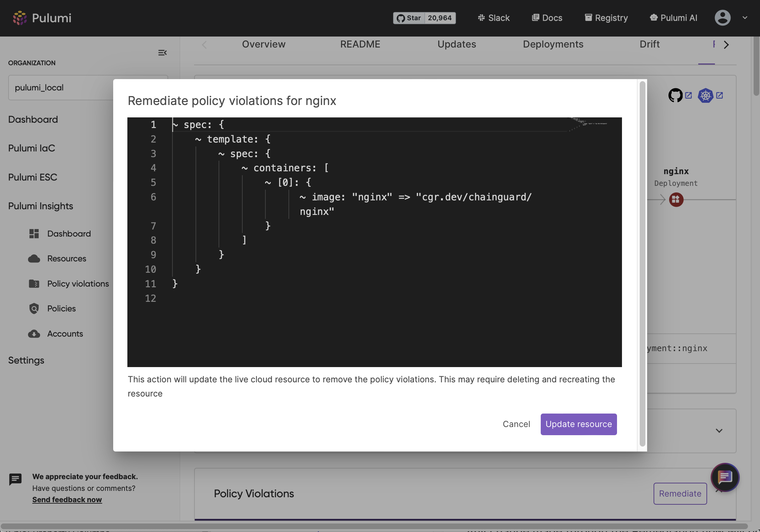This screenshot has height=532, width=760.
Task: Switch to the Updates tab
Action: pos(457,44)
